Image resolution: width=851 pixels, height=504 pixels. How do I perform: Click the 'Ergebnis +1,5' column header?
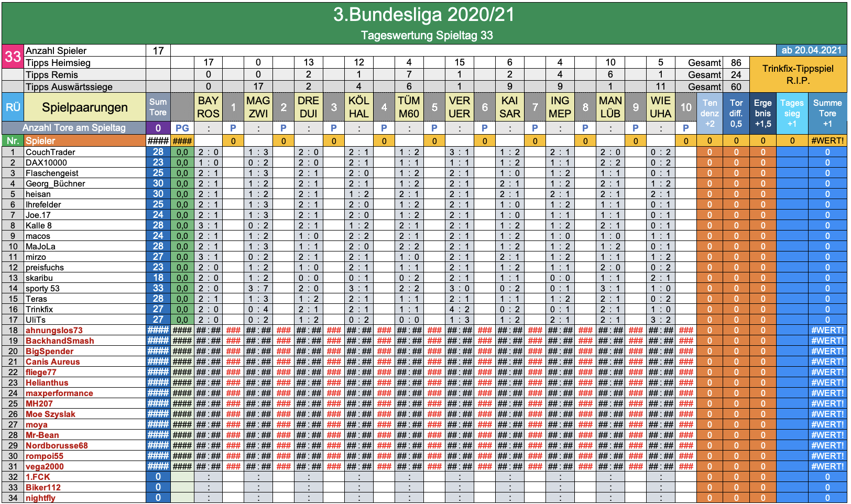[x=763, y=113]
